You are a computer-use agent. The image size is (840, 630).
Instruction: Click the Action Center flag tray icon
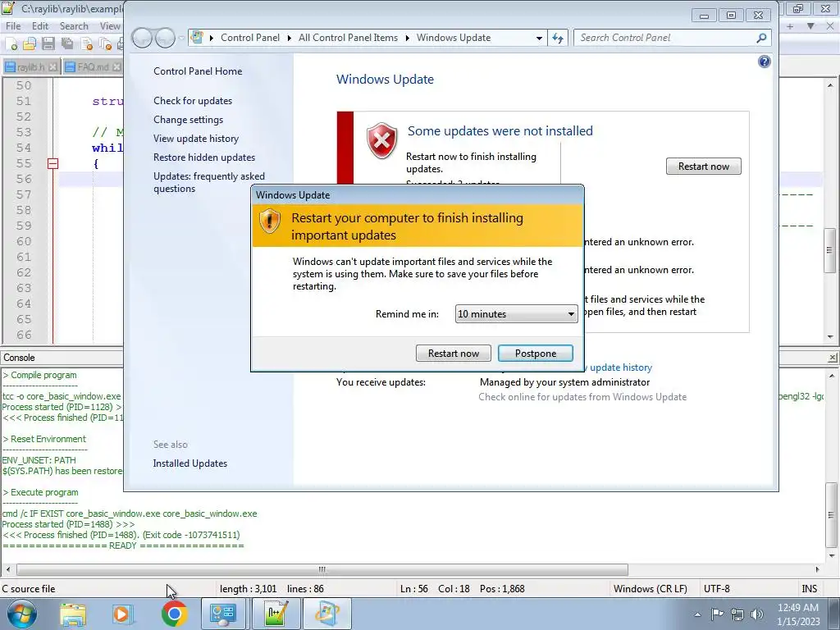[717, 614]
